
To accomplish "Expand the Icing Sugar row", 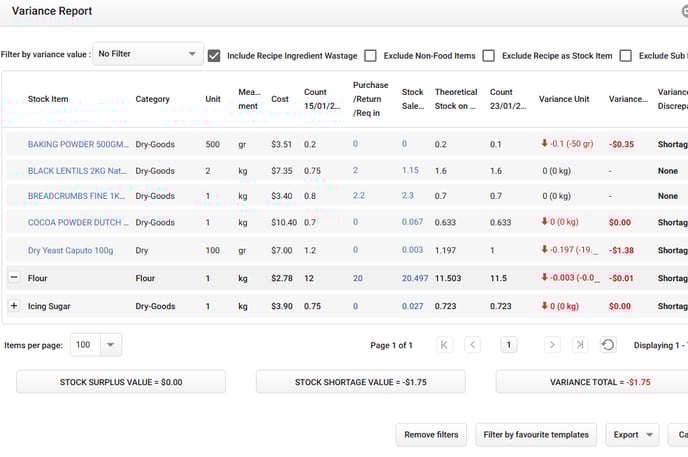I will tap(14, 306).
